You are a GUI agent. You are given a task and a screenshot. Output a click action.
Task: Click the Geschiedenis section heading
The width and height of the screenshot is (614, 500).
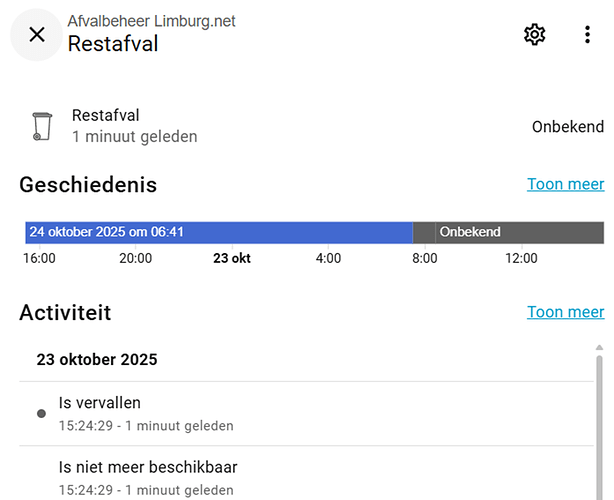[88, 185]
